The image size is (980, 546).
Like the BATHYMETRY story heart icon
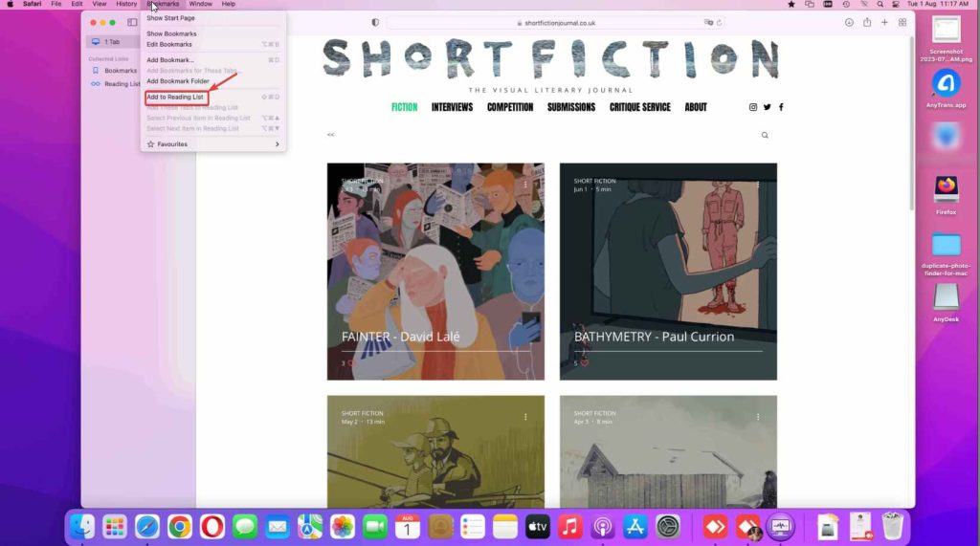[585, 363]
